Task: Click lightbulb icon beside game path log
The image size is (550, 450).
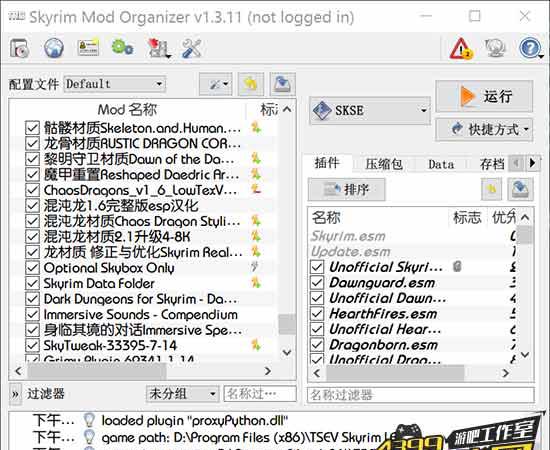Action: (x=89, y=437)
